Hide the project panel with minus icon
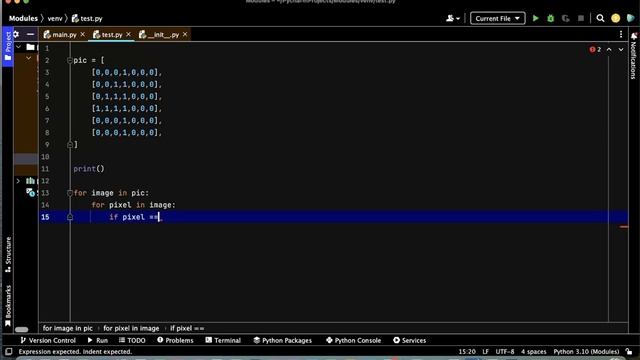This screenshot has width=640, height=360. coord(30,34)
